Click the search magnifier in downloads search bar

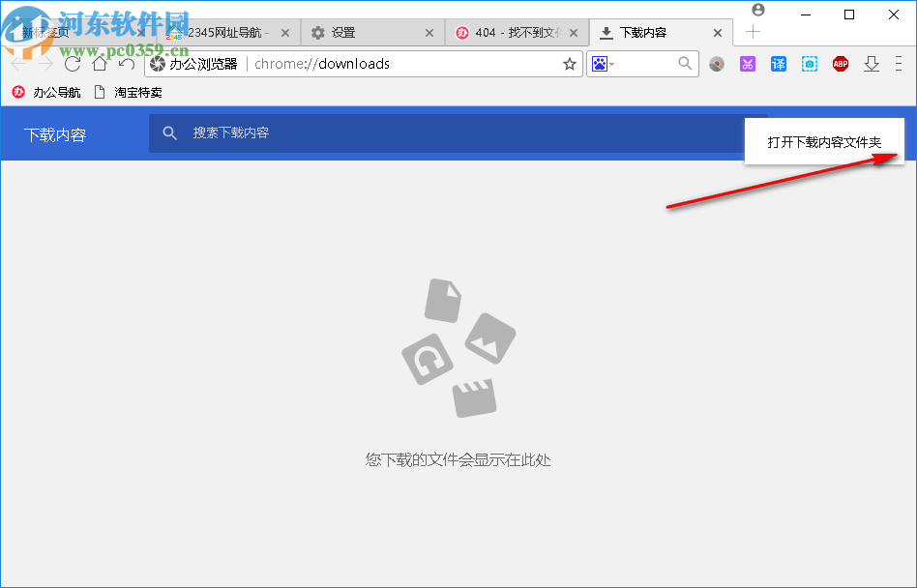tap(170, 132)
